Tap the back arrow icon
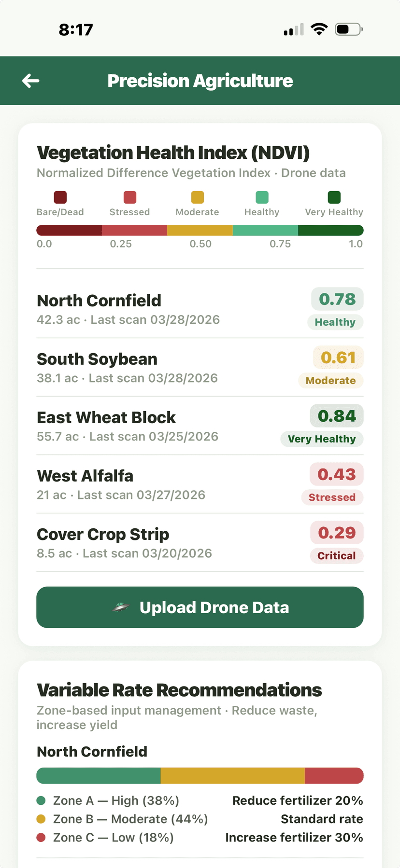This screenshot has width=400, height=868. (31, 81)
